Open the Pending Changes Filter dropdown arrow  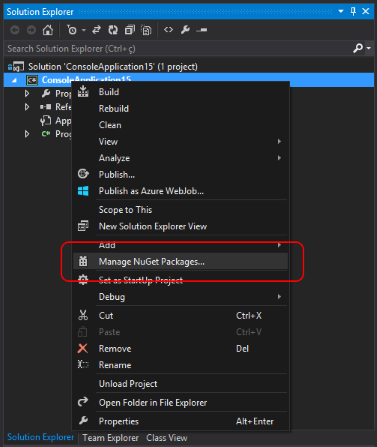(x=84, y=30)
